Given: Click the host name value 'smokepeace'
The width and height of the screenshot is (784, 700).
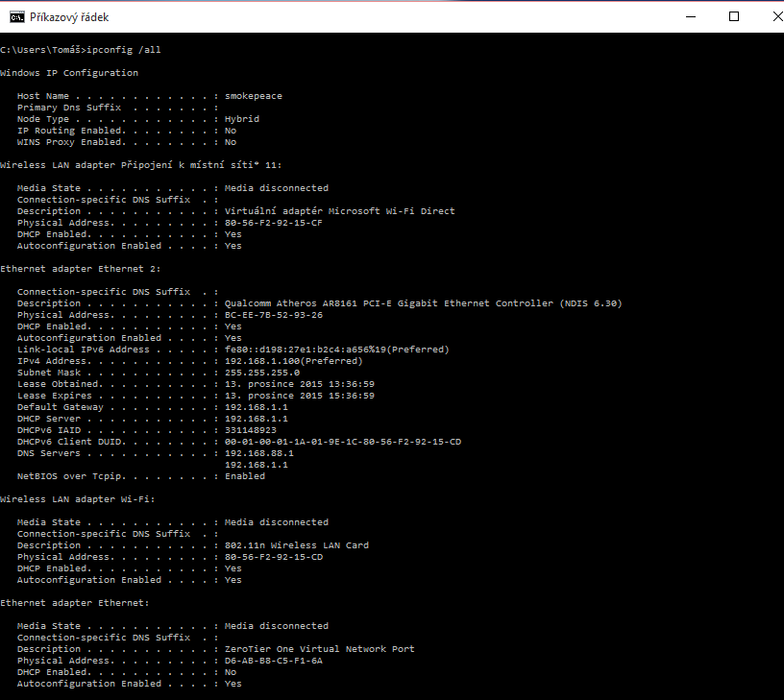Looking at the screenshot, I should point(254,96).
